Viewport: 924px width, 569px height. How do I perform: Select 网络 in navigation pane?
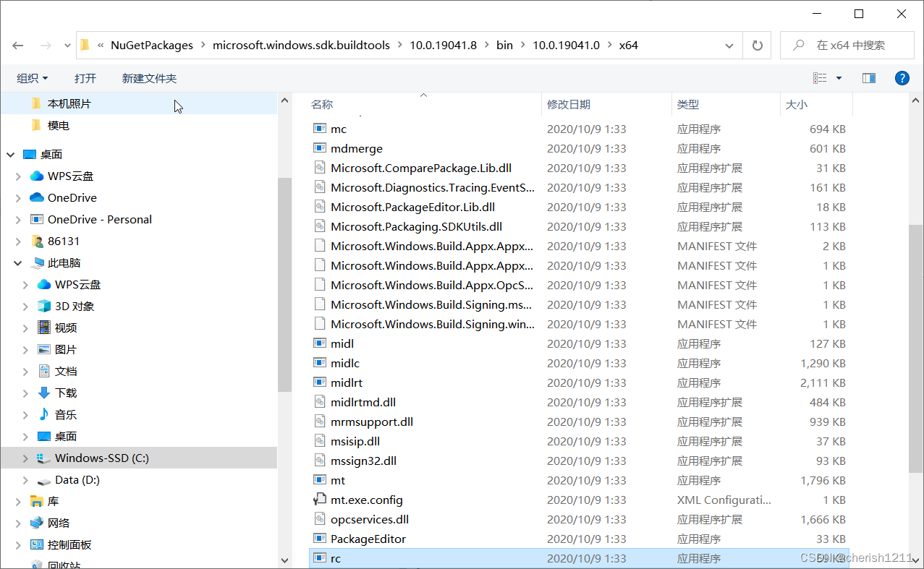[59, 523]
